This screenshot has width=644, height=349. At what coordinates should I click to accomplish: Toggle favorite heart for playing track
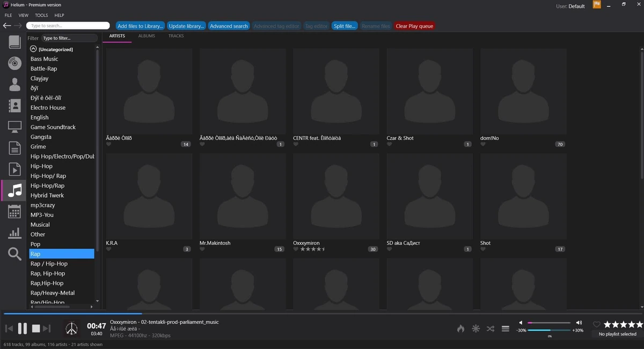tap(596, 324)
